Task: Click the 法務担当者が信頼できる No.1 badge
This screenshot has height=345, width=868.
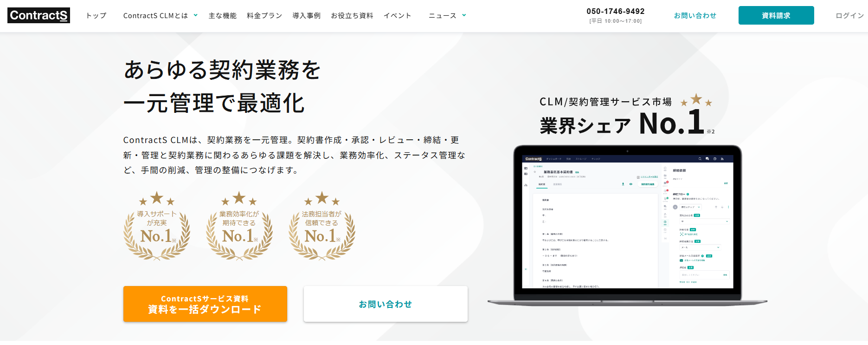Action: tap(321, 226)
